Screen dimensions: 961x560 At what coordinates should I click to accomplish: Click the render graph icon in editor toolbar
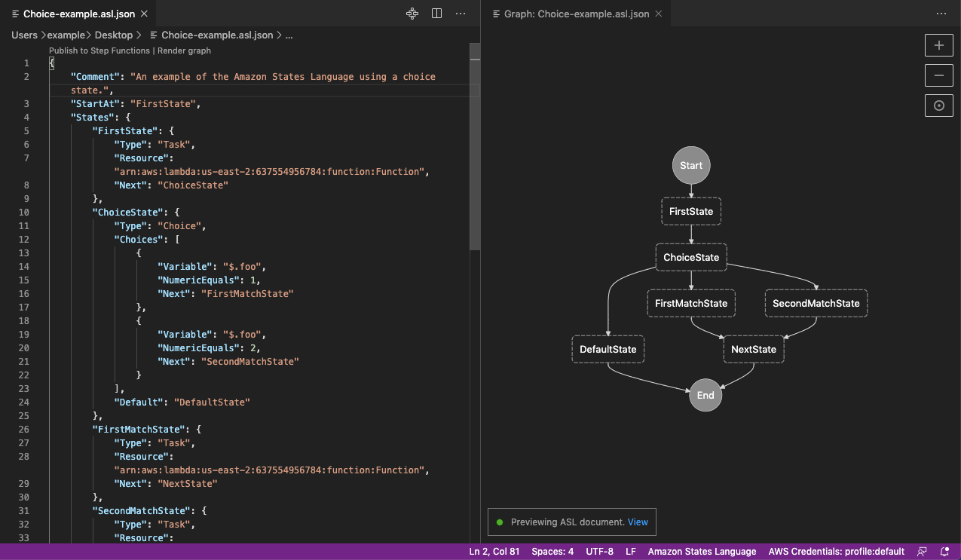tap(412, 14)
